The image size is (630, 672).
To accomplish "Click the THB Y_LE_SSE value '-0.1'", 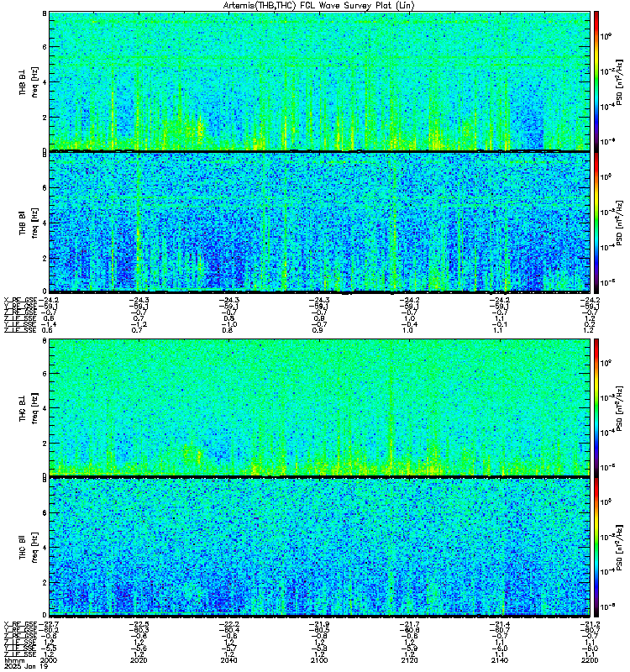I will click(x=500, y=324).
